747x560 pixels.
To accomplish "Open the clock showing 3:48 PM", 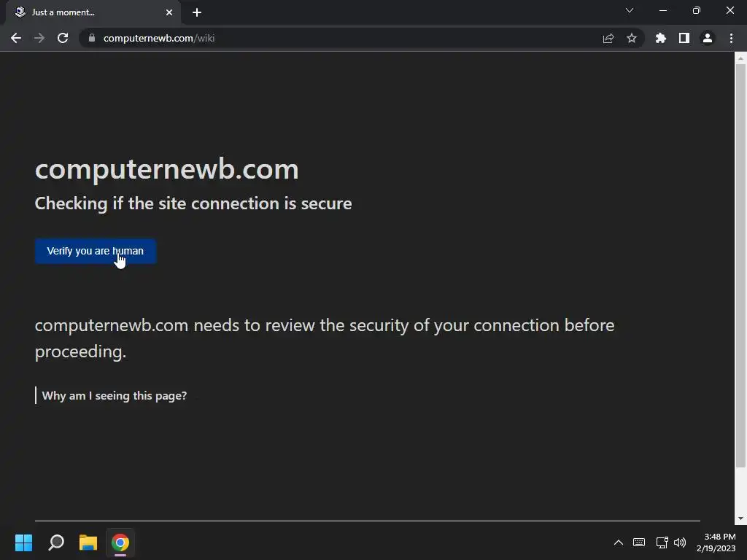I will [716, 542].
